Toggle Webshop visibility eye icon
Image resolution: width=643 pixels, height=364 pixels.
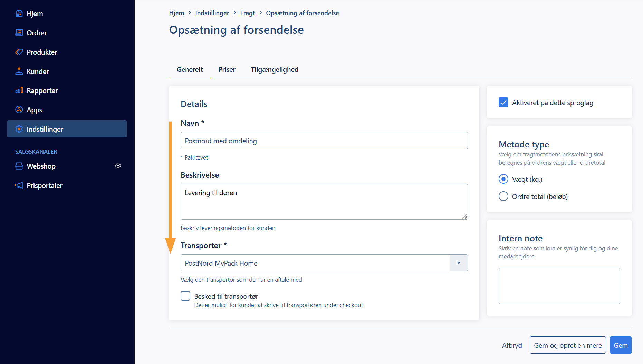click(118, 166)
